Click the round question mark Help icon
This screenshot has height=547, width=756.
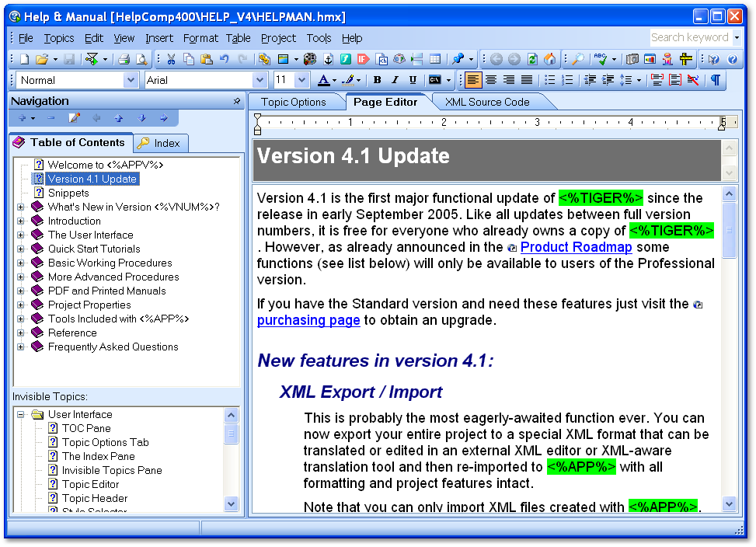pyautogui.click(x=733, y=59)
